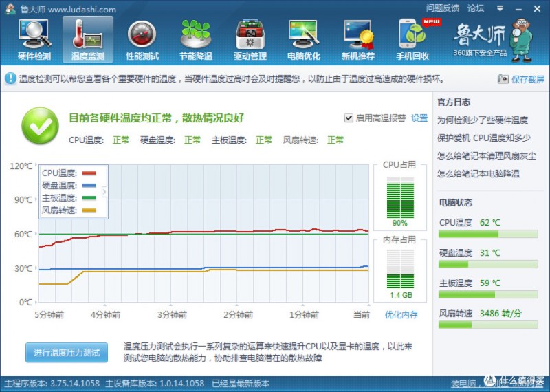
Task: Click the 电脑状态 heading
Action: point(456,202)
